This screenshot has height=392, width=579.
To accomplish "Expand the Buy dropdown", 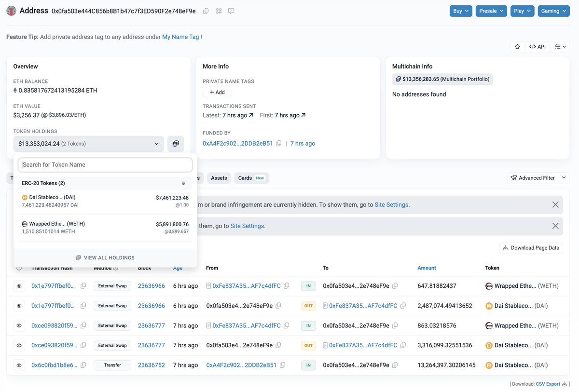I will 460,11.
